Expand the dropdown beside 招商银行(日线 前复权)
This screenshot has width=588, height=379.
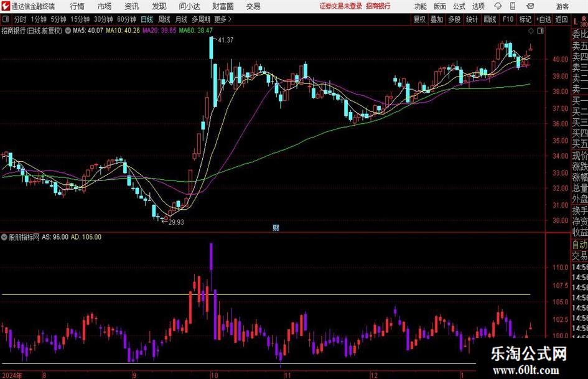click(68, 30)
